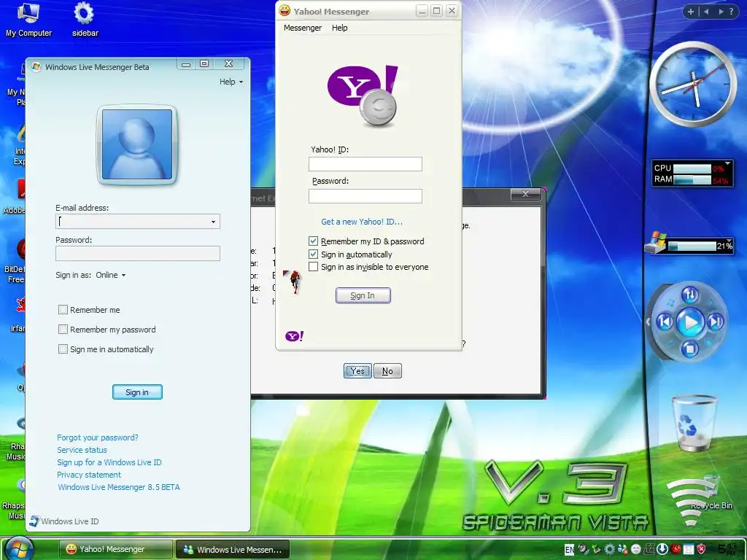Click Sign in button in Windows Live Messenger
The height and width of the screenshot is (560, 747).
[x=137, y=392]
